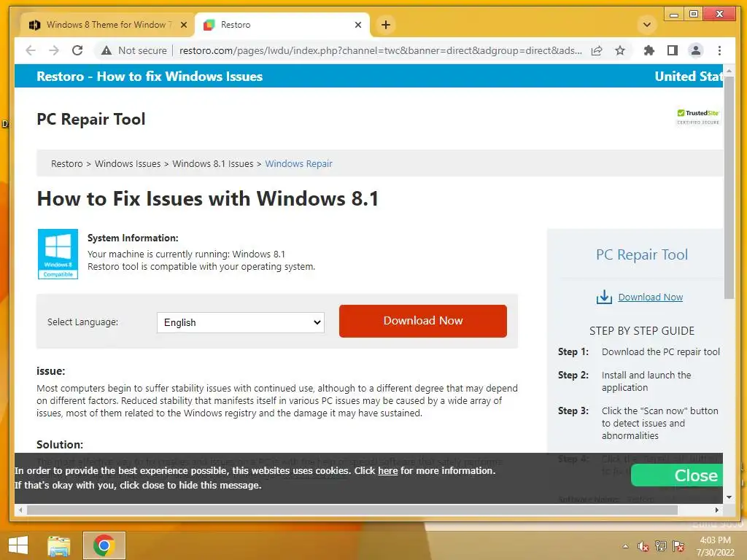Open Windows 8.1 Issues breadcrumb

212,164
